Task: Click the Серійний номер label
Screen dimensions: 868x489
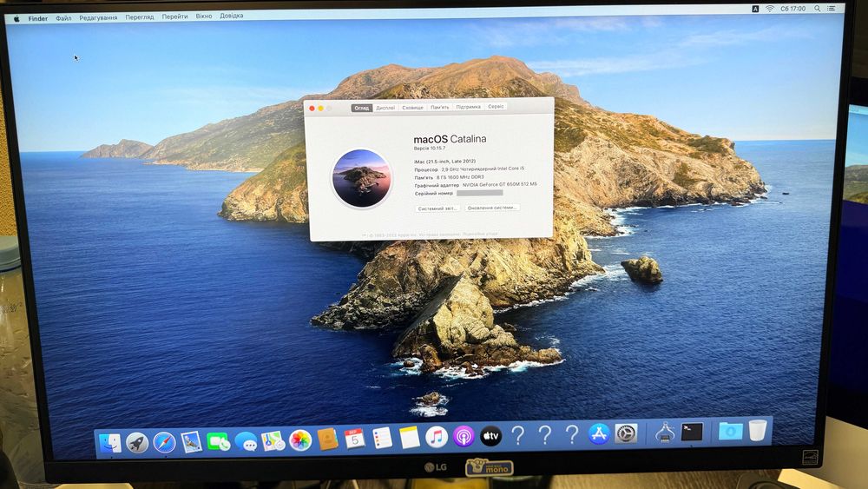Action: click(x=433, y=194)
